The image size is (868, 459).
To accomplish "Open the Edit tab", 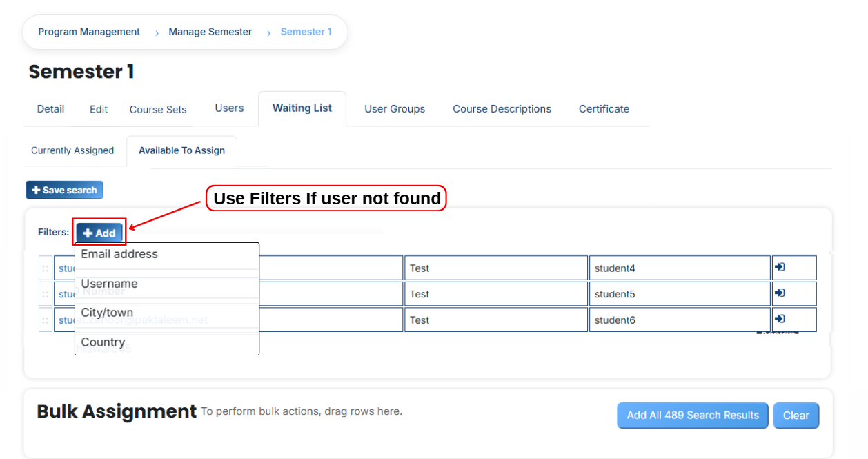I will click(99, 109).
